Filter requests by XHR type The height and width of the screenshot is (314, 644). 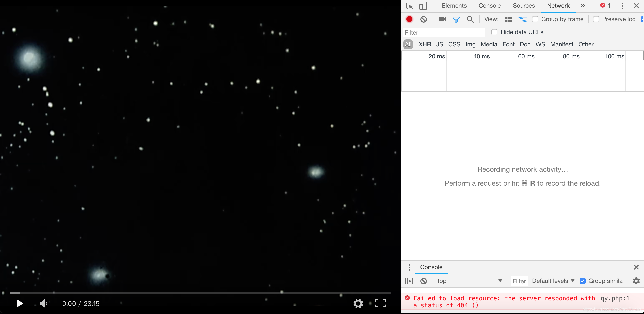425,44
